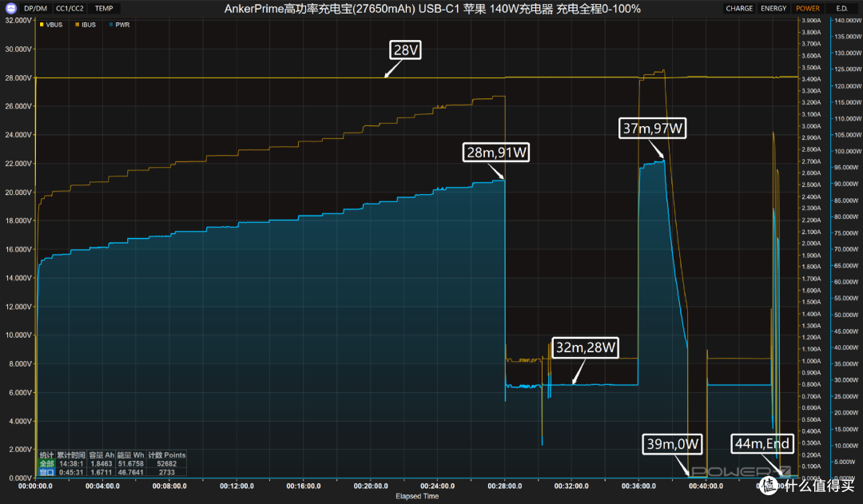Toggle the IBUS legend series
This screenshot has width=863, height=504.
pyautogui.click(x=86, y=25)
